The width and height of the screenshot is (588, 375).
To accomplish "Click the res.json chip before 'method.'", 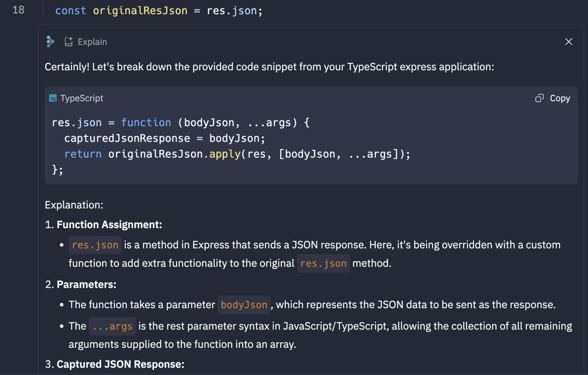I will tap(323, 263).
